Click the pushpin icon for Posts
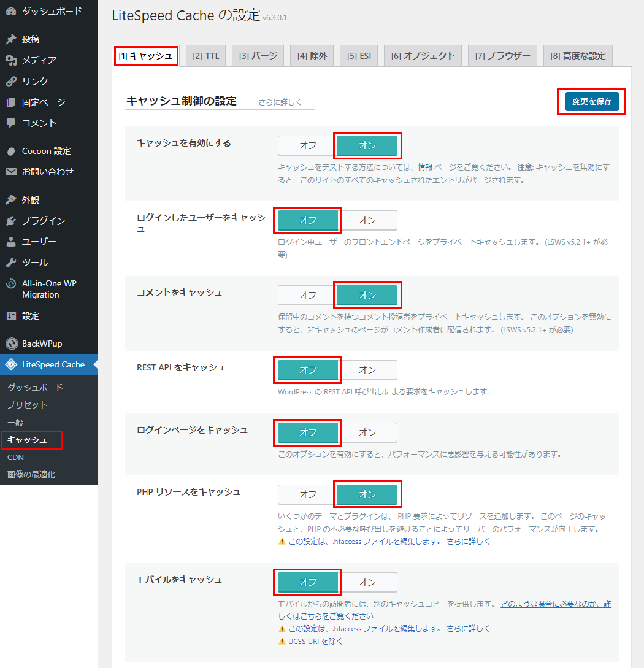This screenshot has width=644, height=668. coord(11,39)
